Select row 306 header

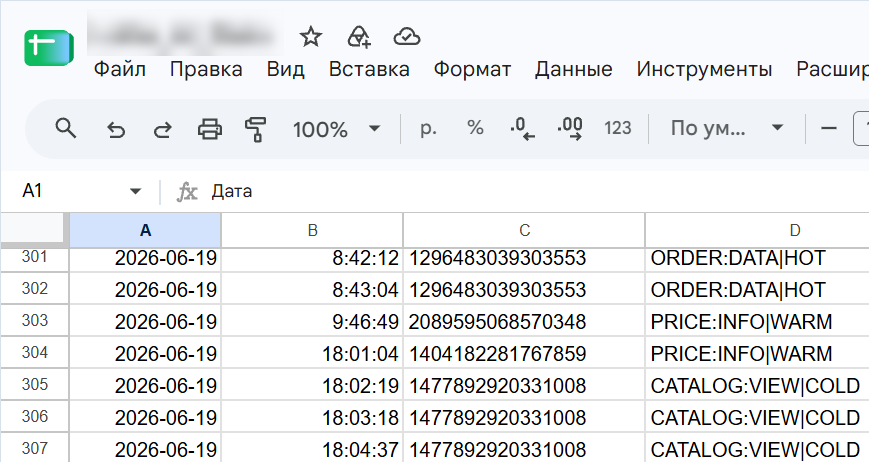(34, 417)
